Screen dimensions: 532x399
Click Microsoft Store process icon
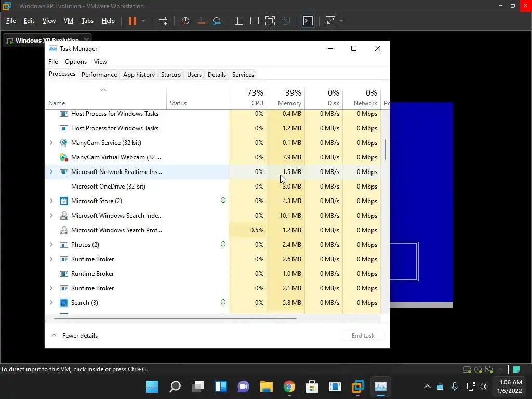pyautogui.click(x=63, y=201)
